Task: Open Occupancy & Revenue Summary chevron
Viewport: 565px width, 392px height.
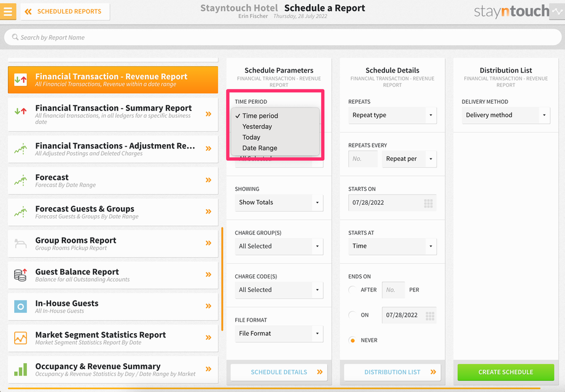Action: [208, 369]
